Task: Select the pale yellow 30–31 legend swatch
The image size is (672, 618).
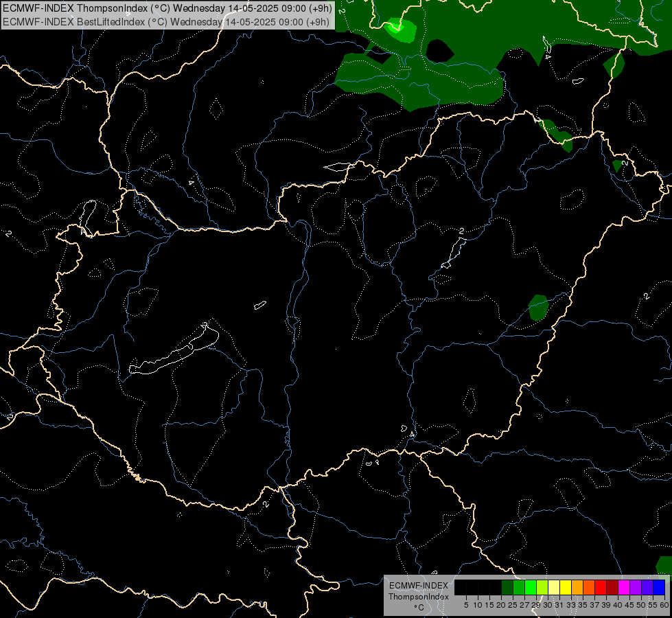Action: [x=554, y=587]
